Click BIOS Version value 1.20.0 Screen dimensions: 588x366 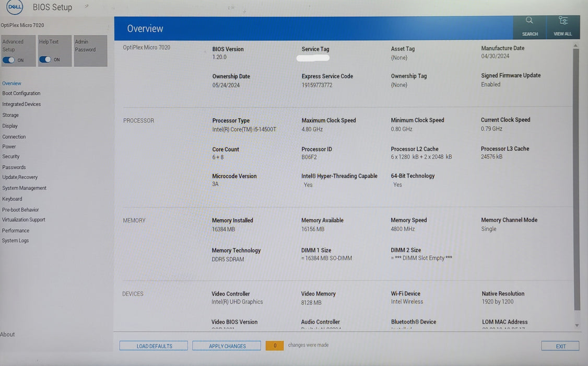pyautogui.click(x=219, y=57)
